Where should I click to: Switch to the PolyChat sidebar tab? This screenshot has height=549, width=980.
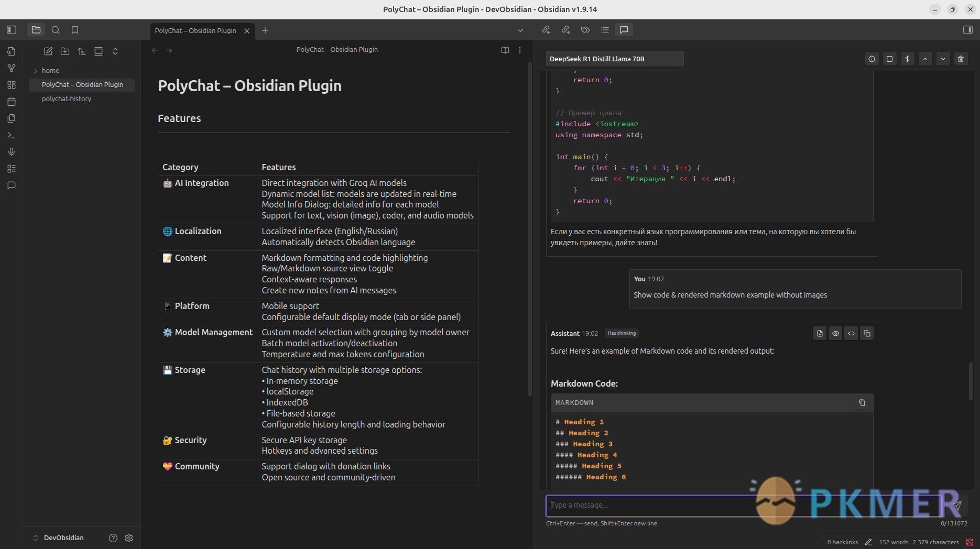[624, 30]
